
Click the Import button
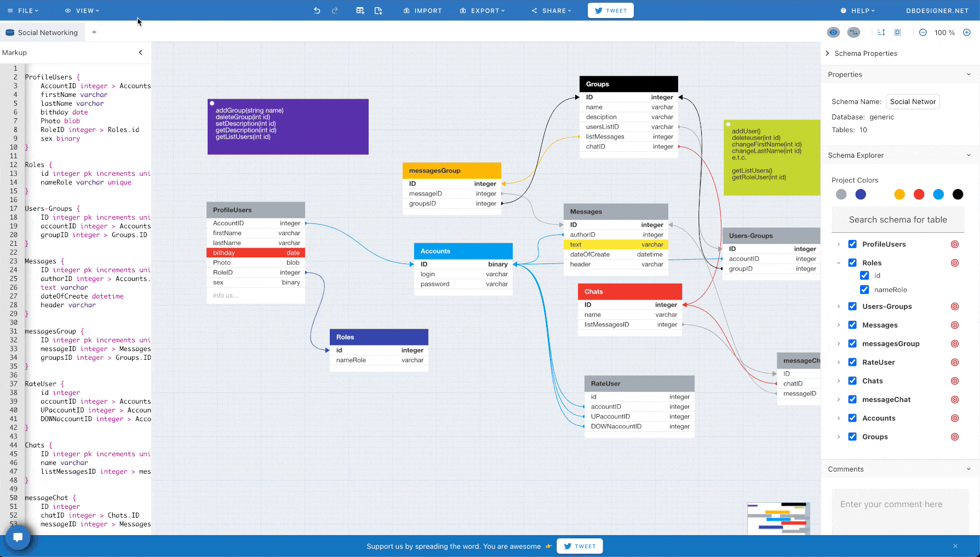point(423,10)
